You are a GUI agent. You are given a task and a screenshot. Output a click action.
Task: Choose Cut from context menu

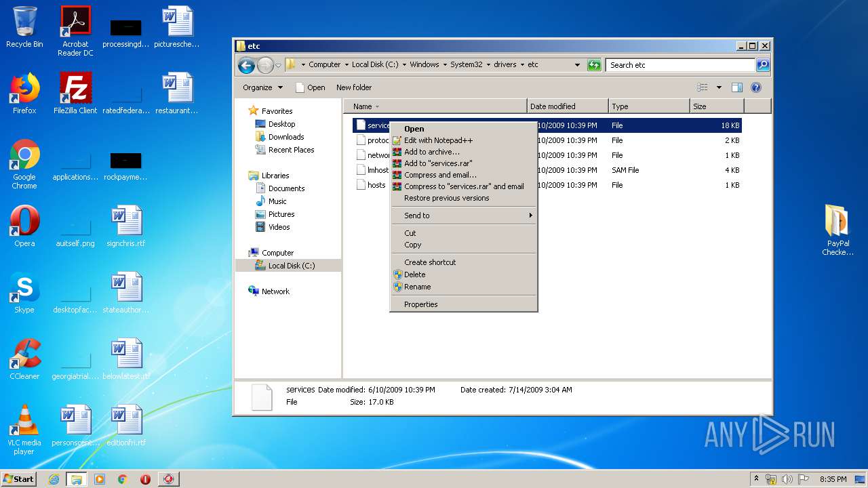464,233
